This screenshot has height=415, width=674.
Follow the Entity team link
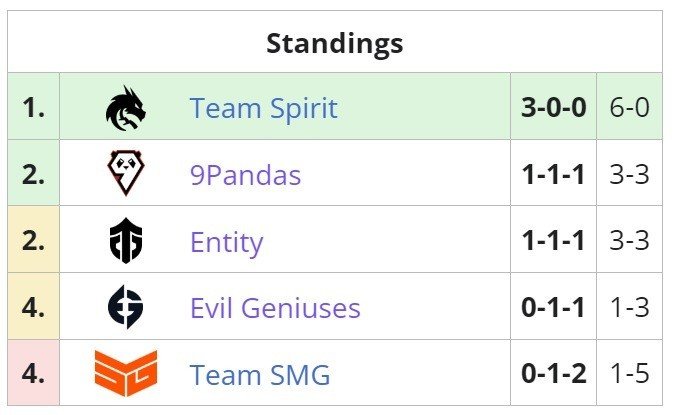click(x=227, y=243)
